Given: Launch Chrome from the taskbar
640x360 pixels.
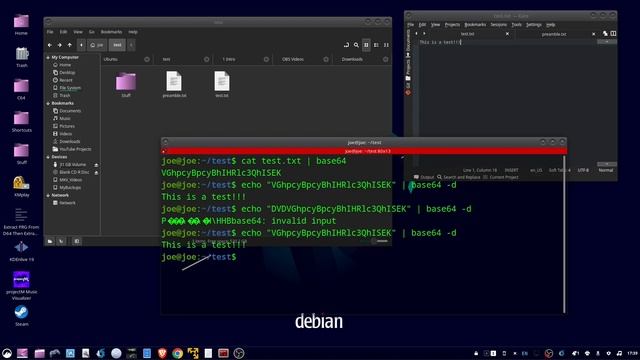Looking at the screenshot, I should point(177,353).
